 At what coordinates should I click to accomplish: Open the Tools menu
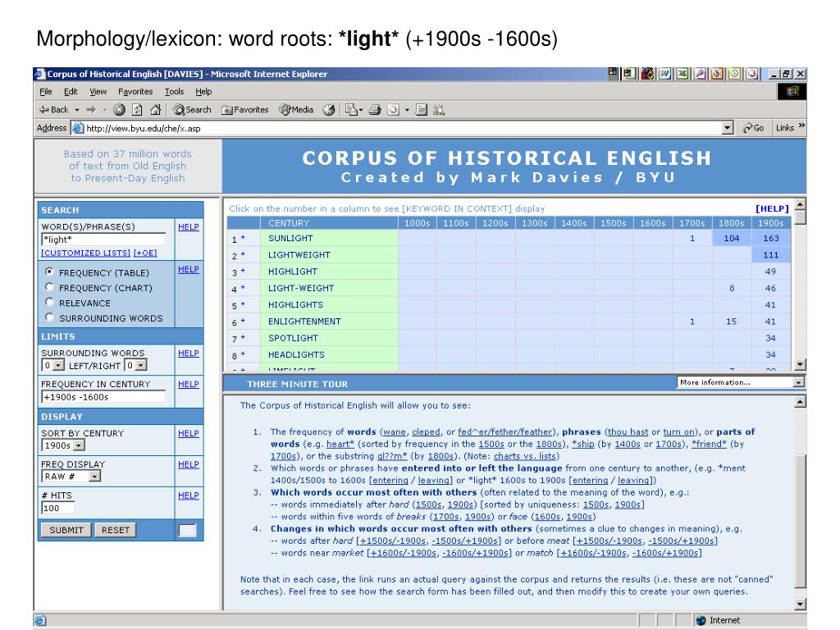point(174,92)
